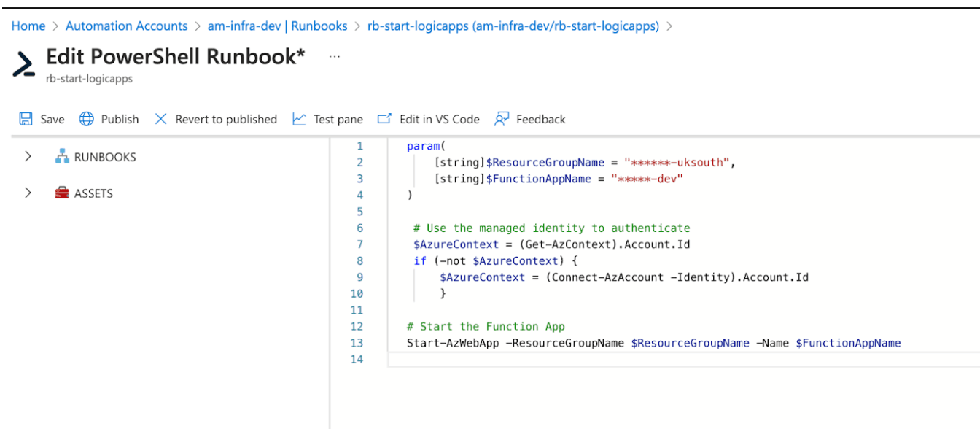980x429 pixels.
Task: Click the Start-AzWebApp command on line 13
Action: tap(453, 343)
